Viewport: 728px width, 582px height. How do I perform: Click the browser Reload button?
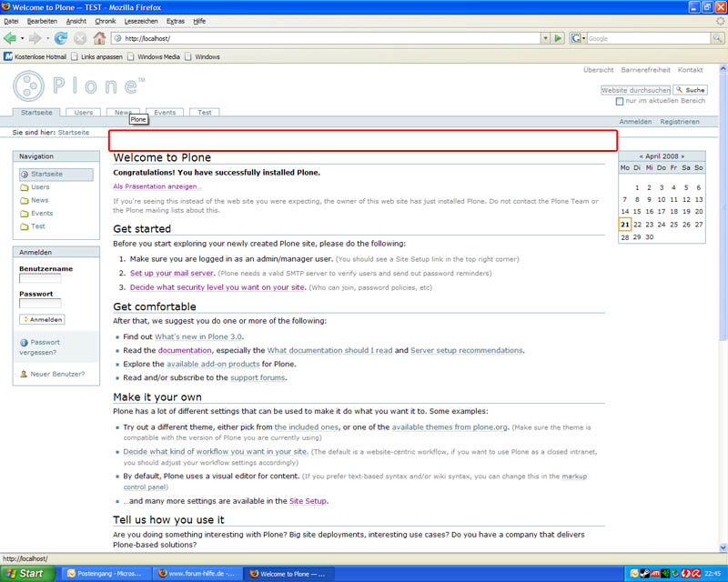point(61,38)
